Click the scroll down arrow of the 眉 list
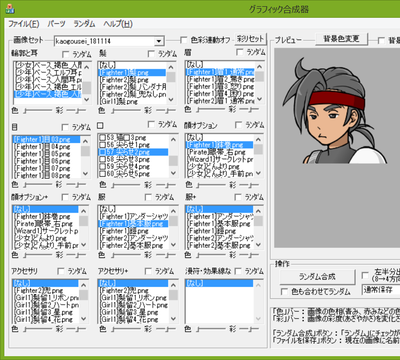Screen dimensions: 400x360 [x=259, y=99]
